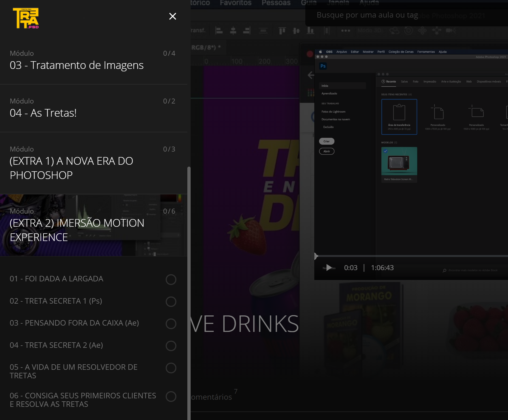508x420 pixels.
Task: Click the Treta PSD logo
Action: 26,18
